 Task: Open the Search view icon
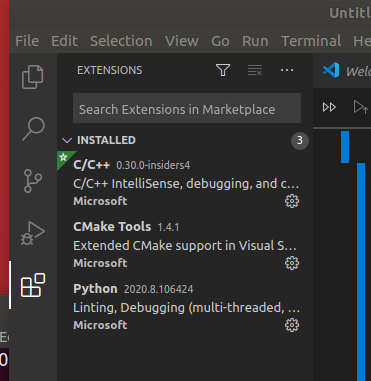pos(33,129)
